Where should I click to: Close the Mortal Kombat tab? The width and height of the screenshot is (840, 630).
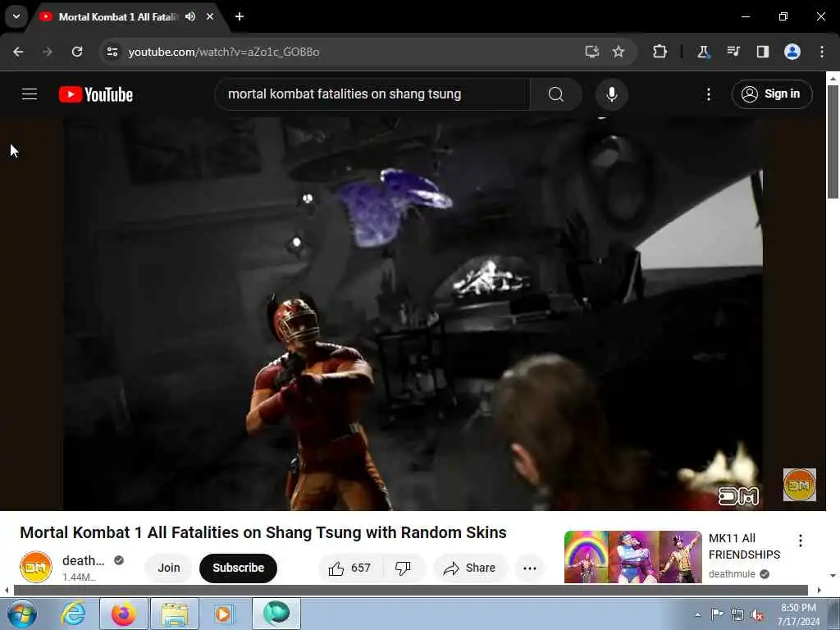[x=210, y=16]
